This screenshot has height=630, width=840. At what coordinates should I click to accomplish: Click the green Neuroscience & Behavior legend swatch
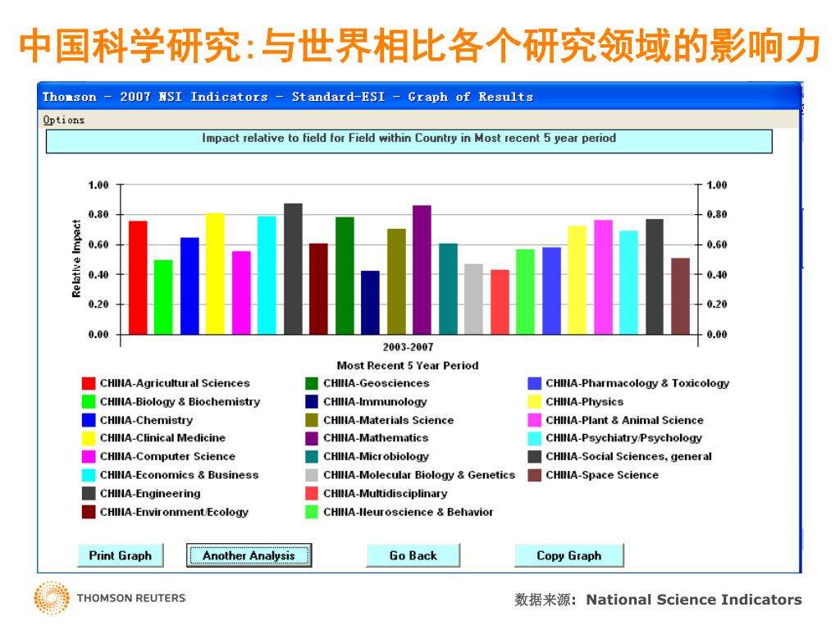[x=312, y=512]
